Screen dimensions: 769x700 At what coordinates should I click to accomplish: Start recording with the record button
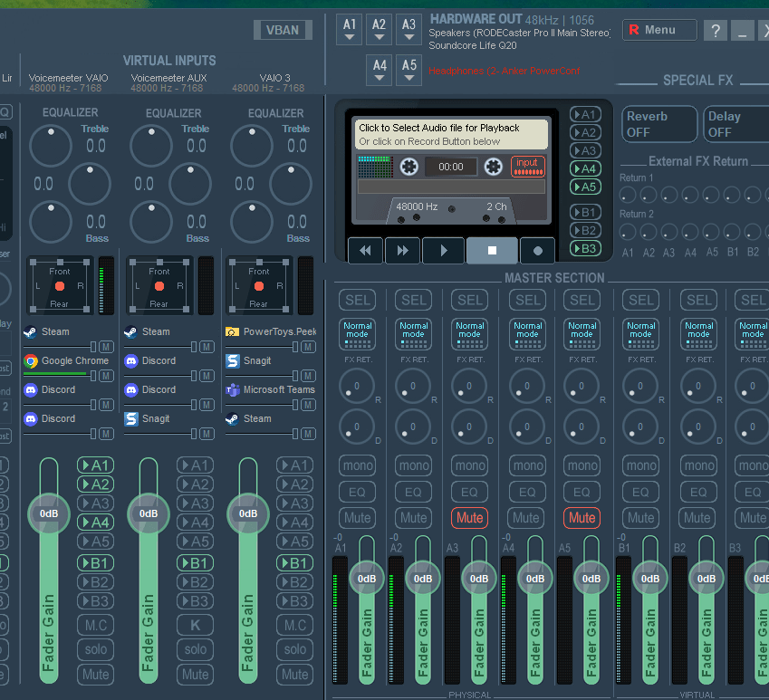click(x=537, y=251)
